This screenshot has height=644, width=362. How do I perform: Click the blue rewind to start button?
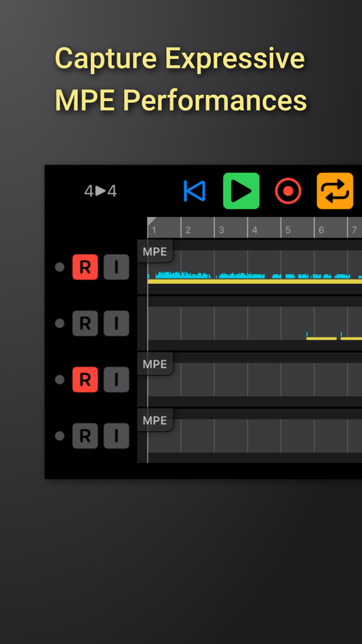(195, 191)
